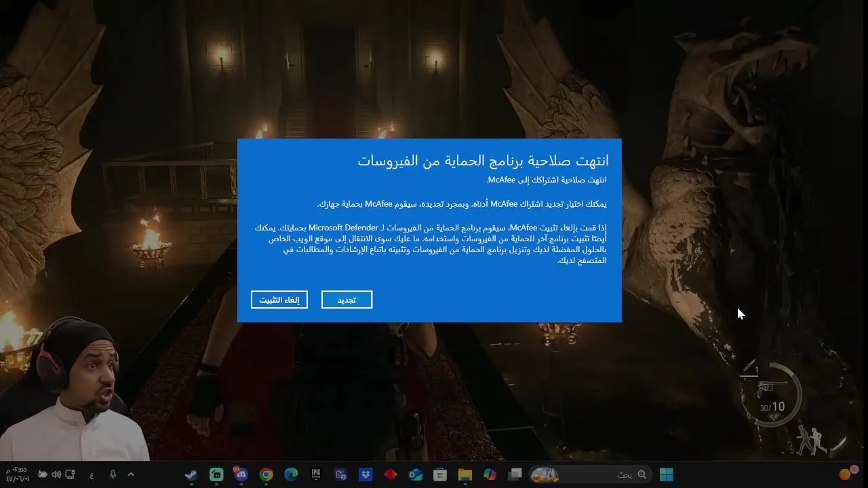The width and height of the screenshot is (868, 488).
Task: Click the تجديد (Renew) button
Action: pyautogui.click(x=347, y=300)
